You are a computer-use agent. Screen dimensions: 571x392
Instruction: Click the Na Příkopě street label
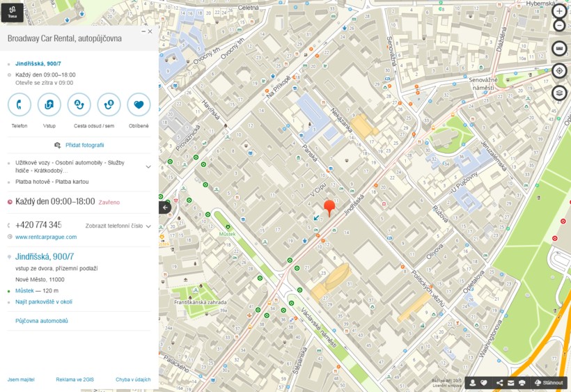click(279, 87)
